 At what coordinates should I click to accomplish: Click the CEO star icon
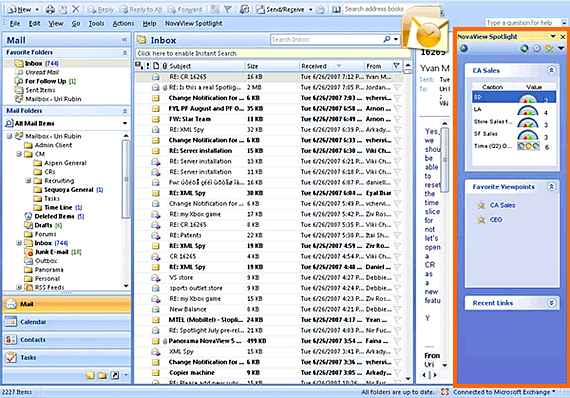(x=481, y=220)
